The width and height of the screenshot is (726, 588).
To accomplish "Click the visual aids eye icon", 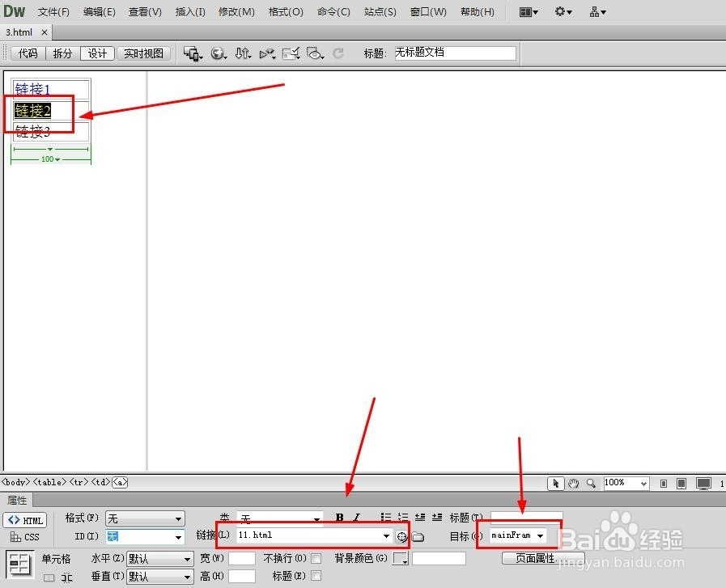I will pyautogui.click(x=314, y=53).
